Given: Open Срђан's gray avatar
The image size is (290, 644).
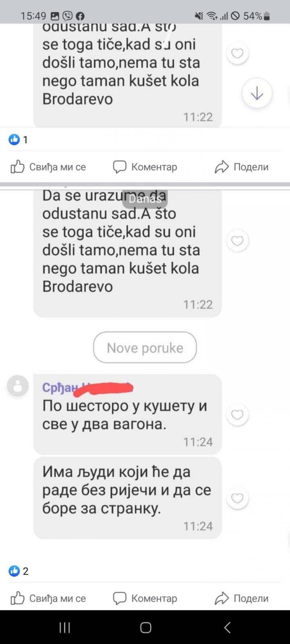Looking at the screenshot, I should (18, 386).
